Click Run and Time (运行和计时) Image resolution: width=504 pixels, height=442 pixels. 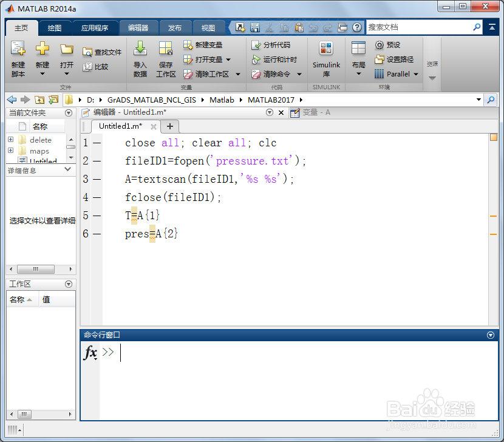point(274,59)
